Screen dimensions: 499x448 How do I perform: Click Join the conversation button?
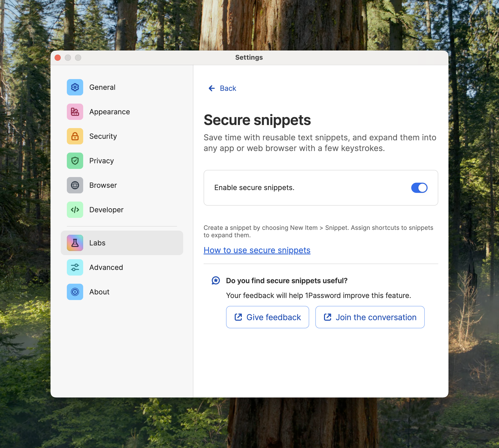[370, 317]
